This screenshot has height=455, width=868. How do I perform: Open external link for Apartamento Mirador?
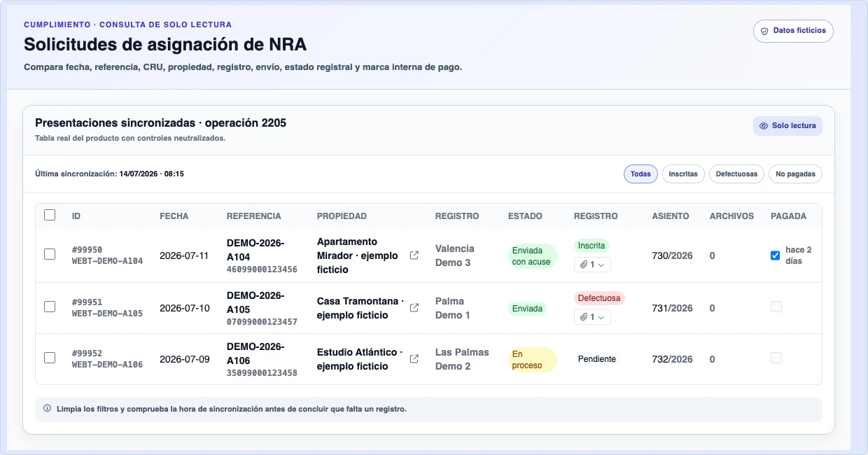(x=414, y=255)
